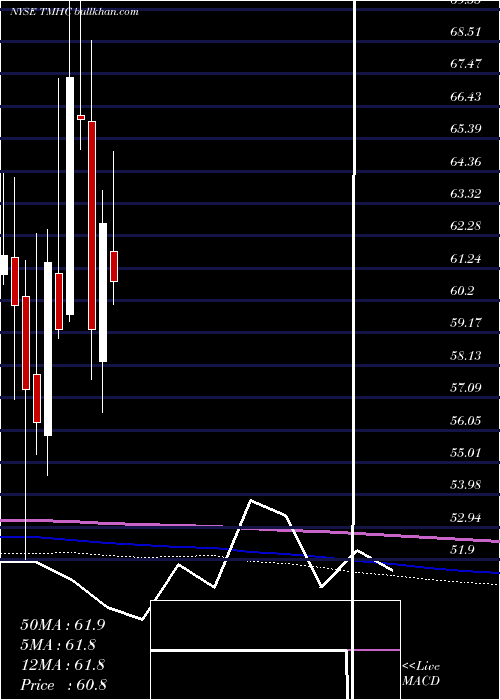Select the 56.05 price axis label
The width and height of the screenshot is (500, 700).
pos(466,420)
